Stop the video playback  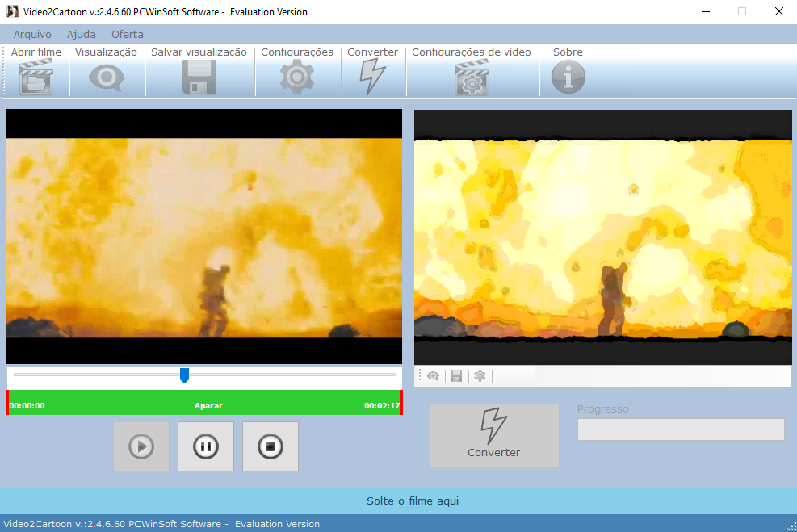click(271, 446)
